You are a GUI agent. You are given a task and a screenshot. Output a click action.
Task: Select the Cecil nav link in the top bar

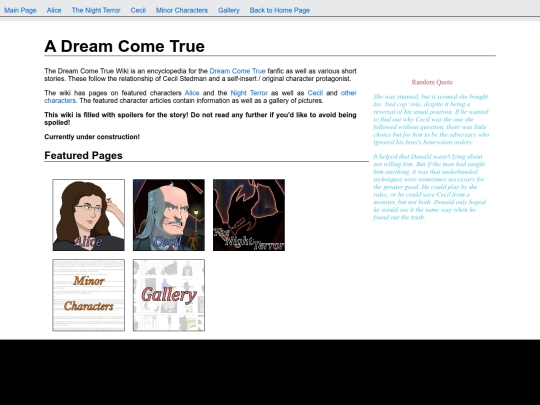coord(138,10)
